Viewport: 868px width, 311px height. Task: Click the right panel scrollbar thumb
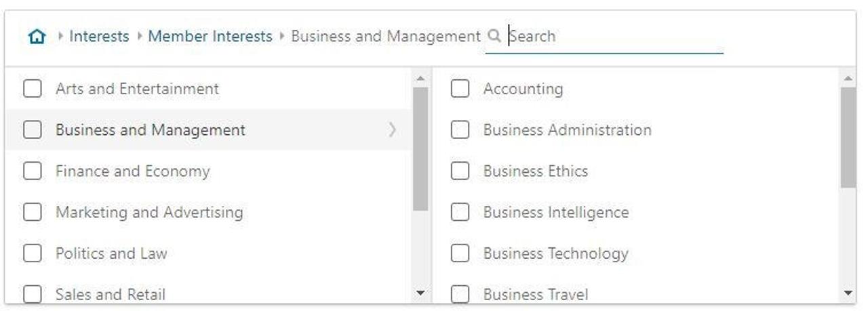pos(848,137)
